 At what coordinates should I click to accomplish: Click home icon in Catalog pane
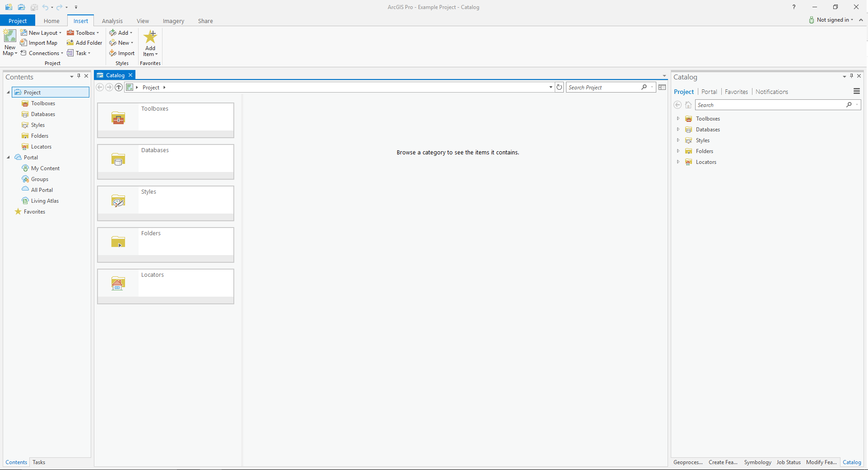pyautogui.click(x=688, y=105)
